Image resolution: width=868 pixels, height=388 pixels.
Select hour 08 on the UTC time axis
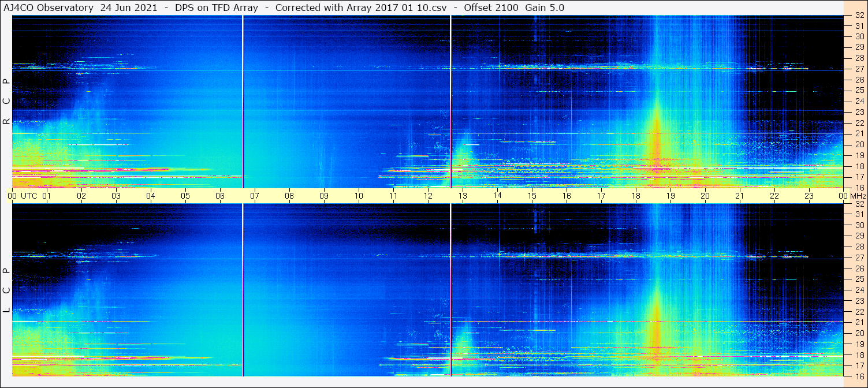click(x=289, y=196)
